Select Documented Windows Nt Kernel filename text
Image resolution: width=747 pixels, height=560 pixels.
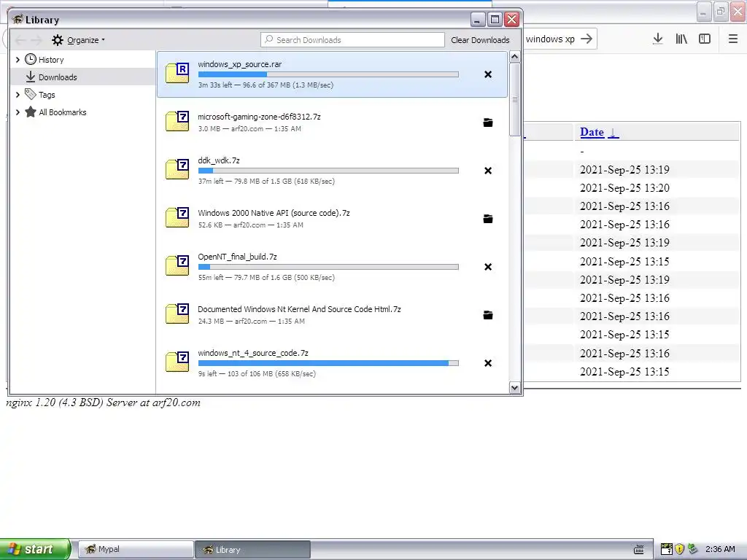coord(299,309)
